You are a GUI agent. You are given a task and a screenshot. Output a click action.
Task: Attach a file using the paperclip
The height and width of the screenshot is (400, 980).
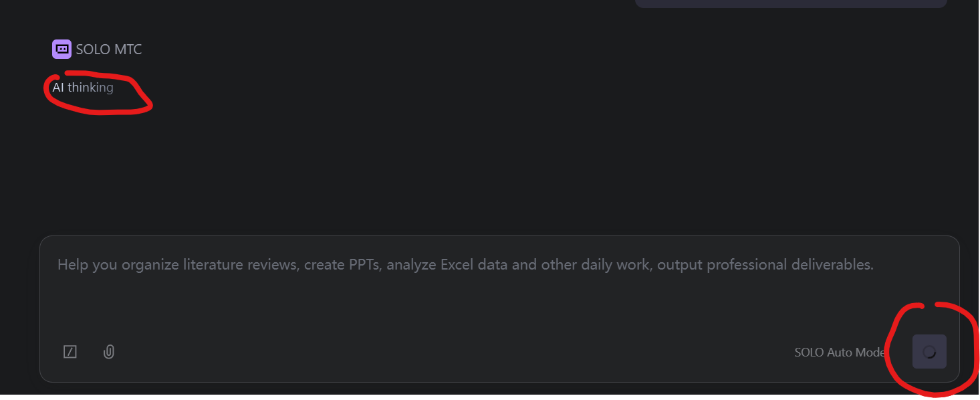[x=109, y=351]
